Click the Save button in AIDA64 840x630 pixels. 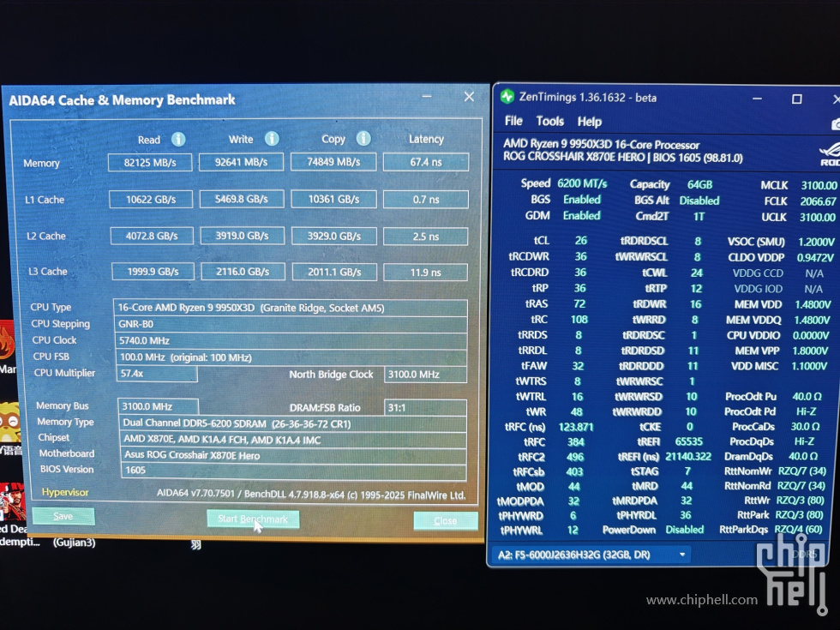click(x=63, y=516)
